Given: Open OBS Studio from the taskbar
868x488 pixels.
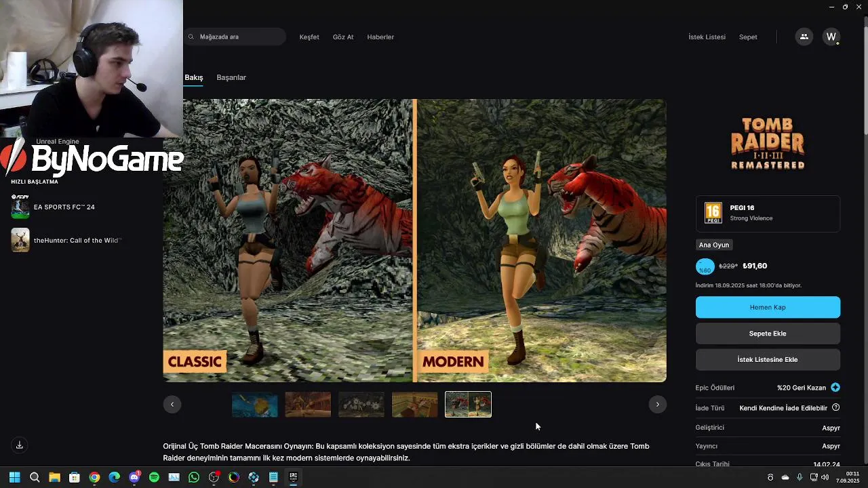Looking at the screenshot, I should (x=214, y=477).
